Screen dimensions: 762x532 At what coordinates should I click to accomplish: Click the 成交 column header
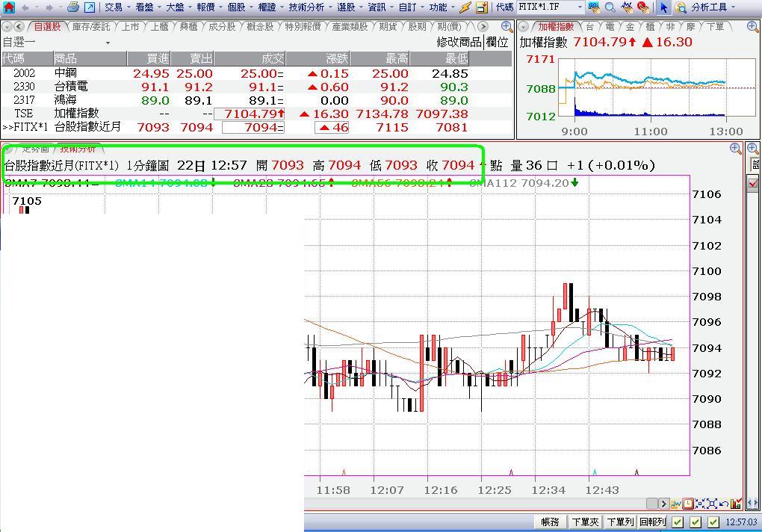point(250,59)
